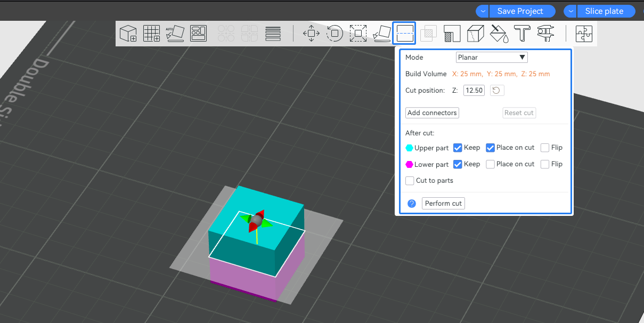Reset the cut position Z value
The width and height of the screenshot is (644, 323).
point(496,91)
